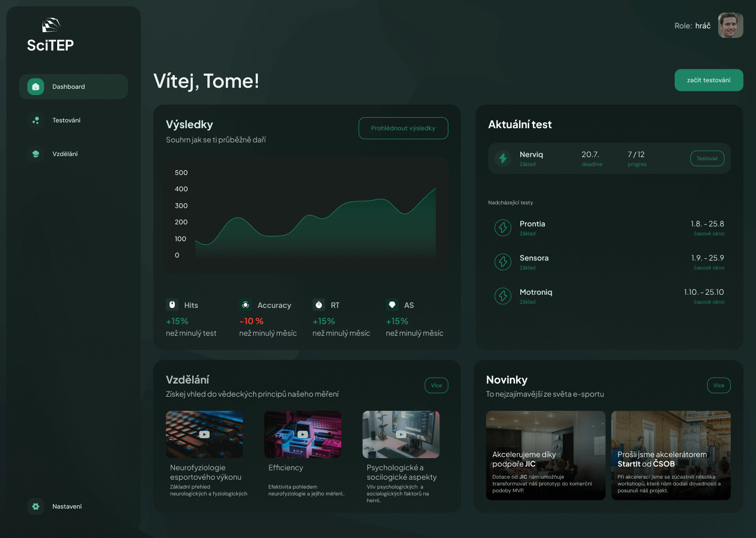Image resolution: width=756 pixels, height=538 pixels.
Task: Play the Efficiency video thumbnail
Action: pos(303,434)
